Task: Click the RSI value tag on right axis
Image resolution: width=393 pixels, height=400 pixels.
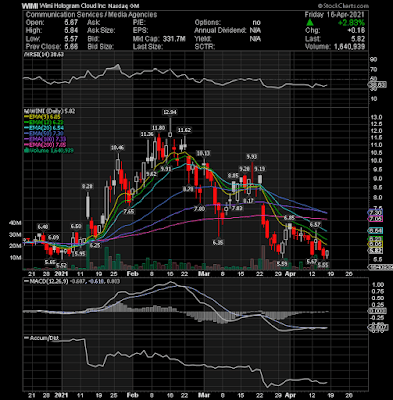Action: [377, 85]
